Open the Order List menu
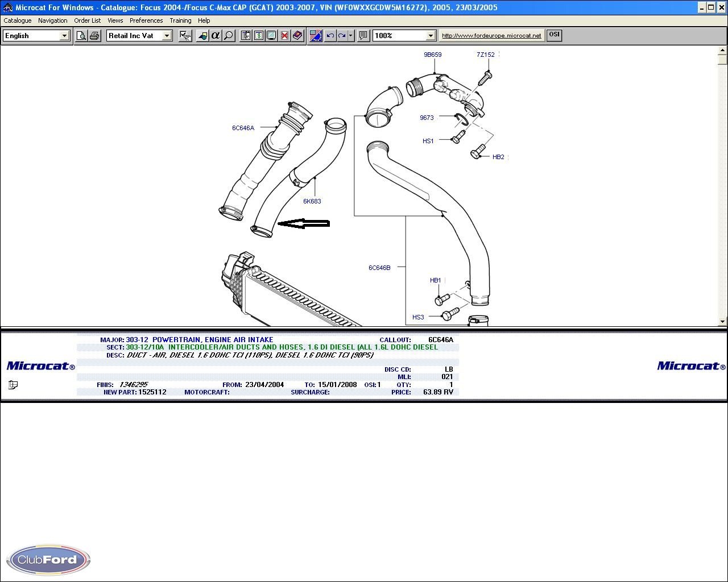This screenshot has height=582, width=728. pos(87,20)
